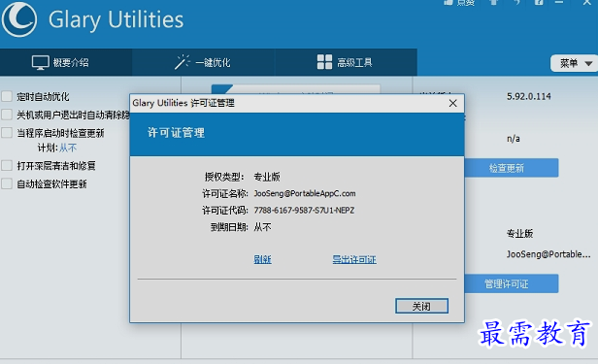Enable the 定时自动优化 checkbox
This screenshot has height=364, width=598.
[x=7, y=96]
